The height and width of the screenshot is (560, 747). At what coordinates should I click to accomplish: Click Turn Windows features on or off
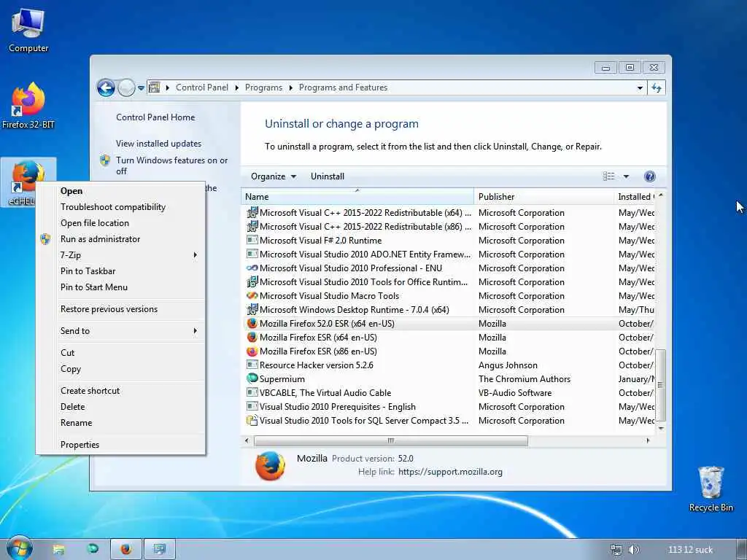(172, 166)
